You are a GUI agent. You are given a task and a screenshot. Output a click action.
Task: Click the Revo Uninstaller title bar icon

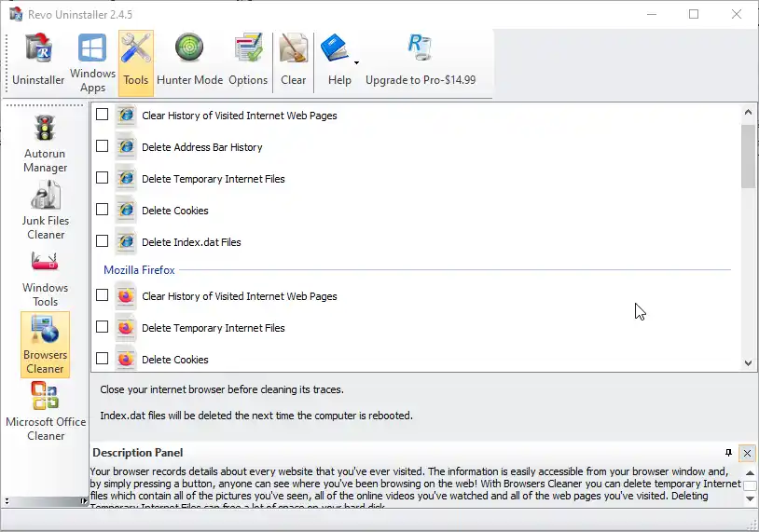(x=16, y=14)
